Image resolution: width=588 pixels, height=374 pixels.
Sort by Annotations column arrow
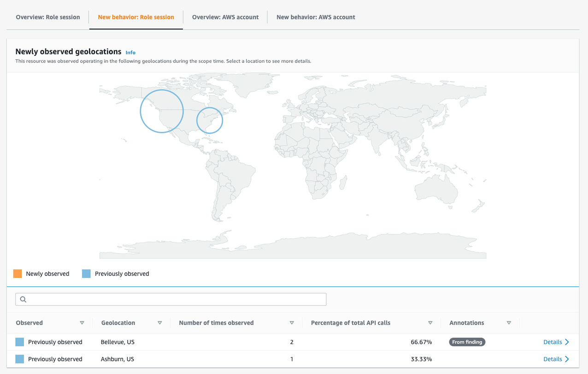point(509,323)
